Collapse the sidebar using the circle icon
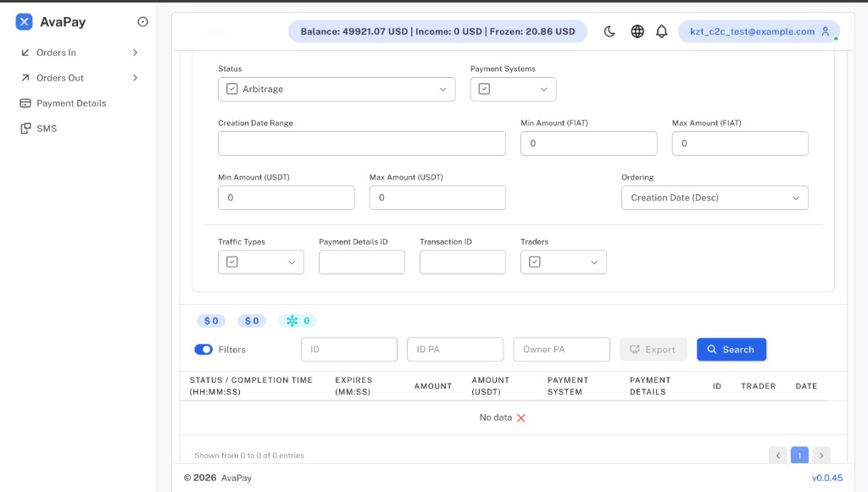The height and width of the screenshot is (492, 868). click(x=142, y=22)
